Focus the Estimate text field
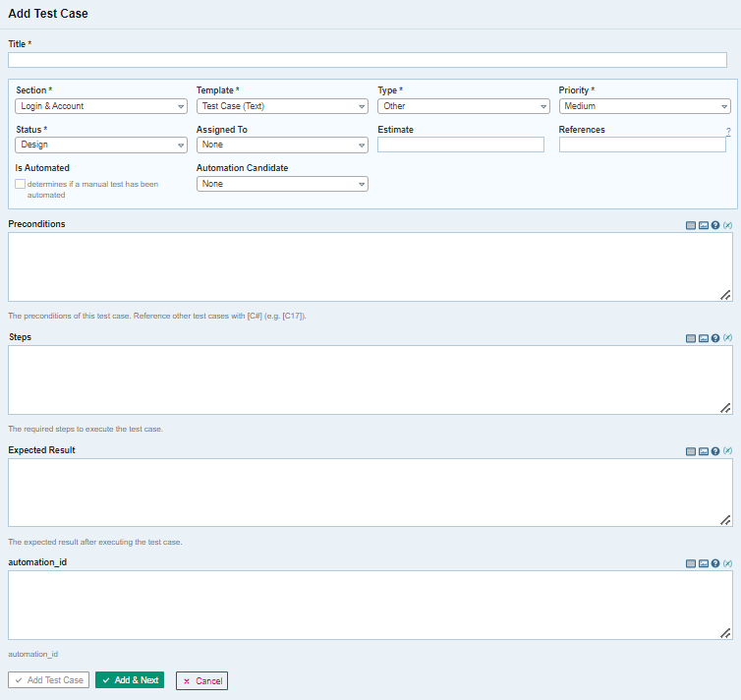 (460, 145)
